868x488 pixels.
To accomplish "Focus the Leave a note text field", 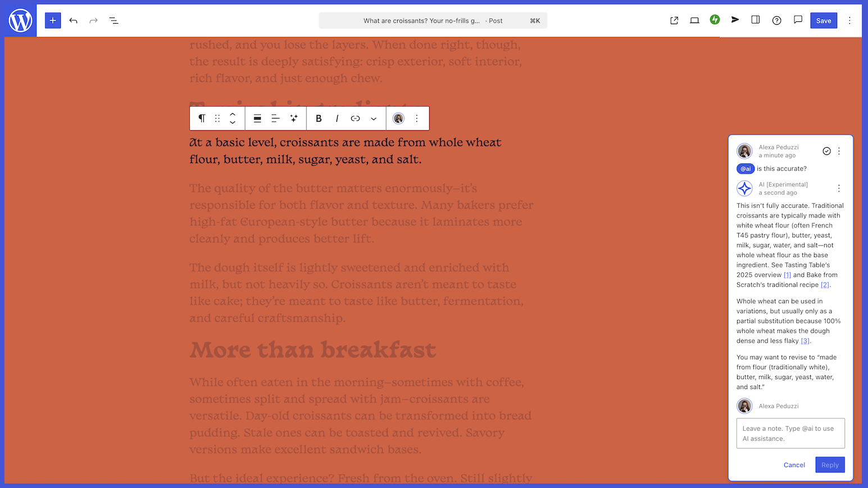I will point(790,434).
